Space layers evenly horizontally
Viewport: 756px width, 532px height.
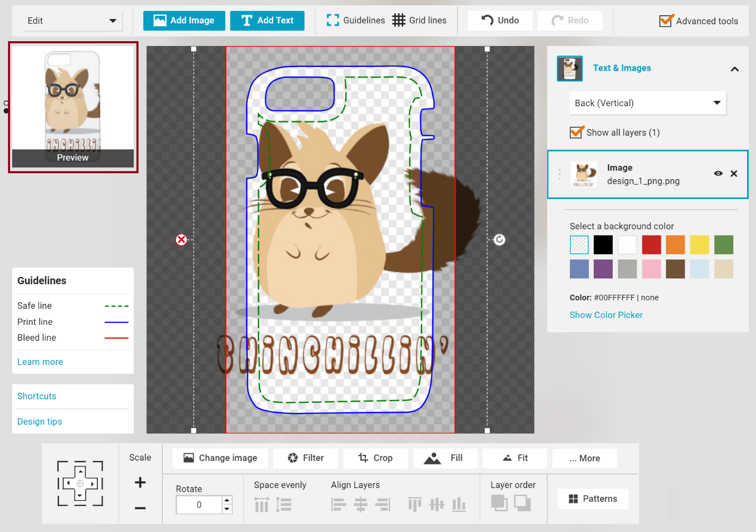pos(262,505)
